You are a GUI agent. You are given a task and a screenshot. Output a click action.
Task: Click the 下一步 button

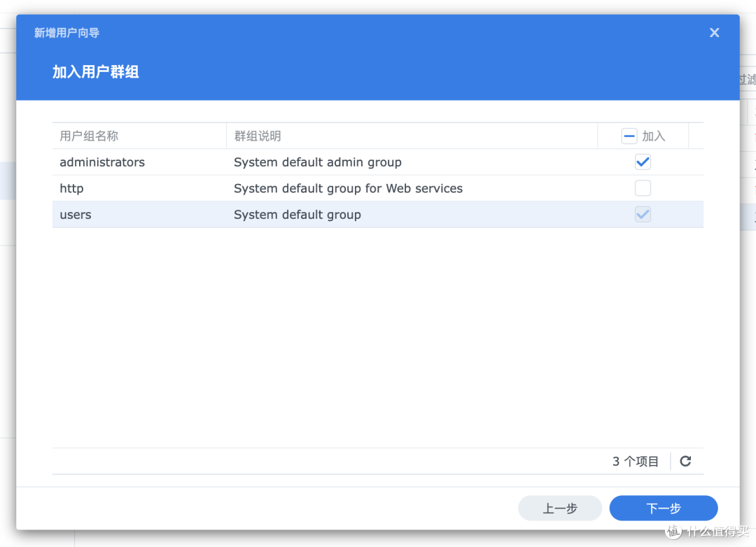664,508
